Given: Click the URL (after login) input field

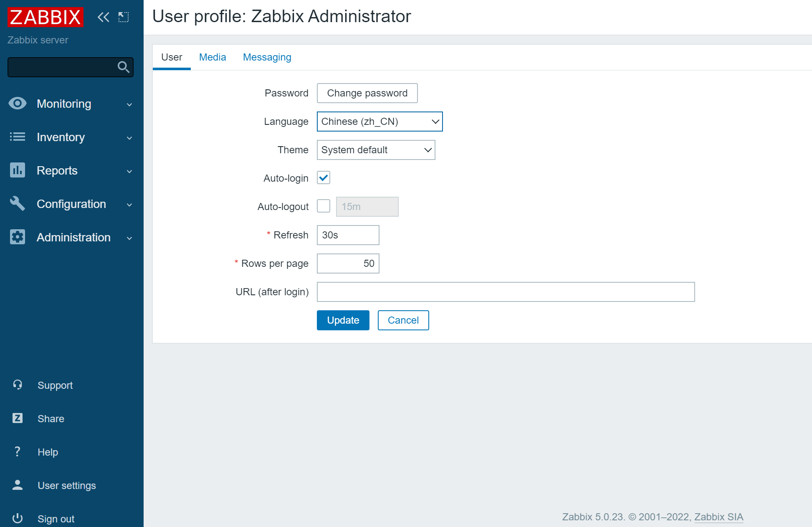Looking at the screenshot, I should point(506,292).
